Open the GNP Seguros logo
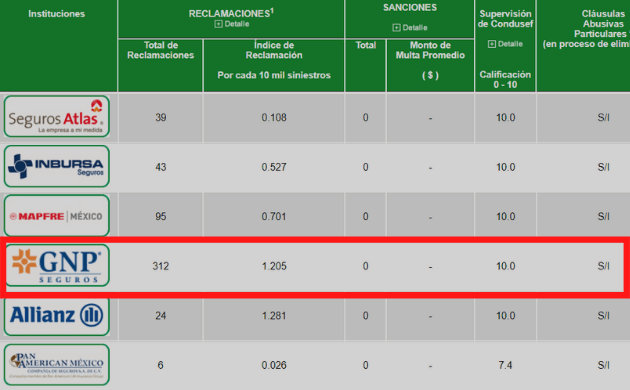Image resolution: width=630 pixels, height=390 pixels. coord(57,265)
